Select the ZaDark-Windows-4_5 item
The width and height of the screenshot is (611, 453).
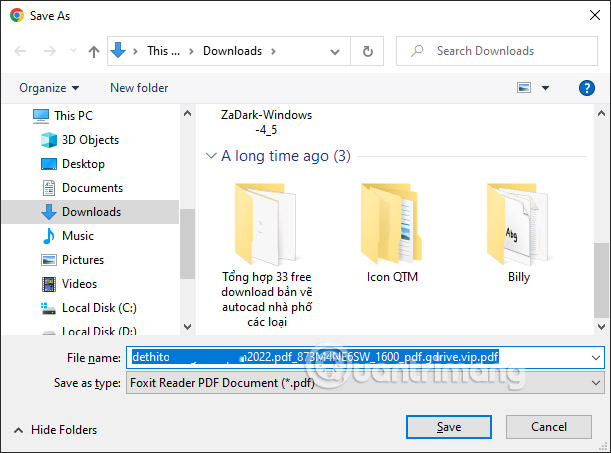(266, 122)
